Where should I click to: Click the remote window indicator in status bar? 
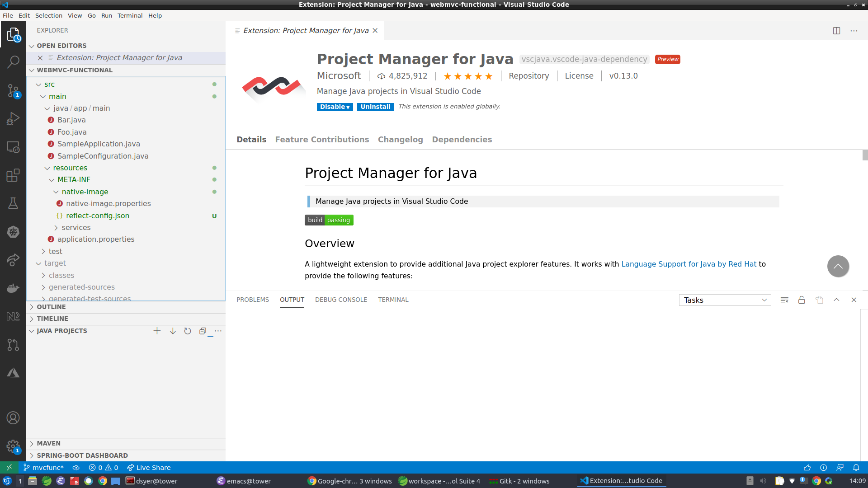click(x=9, y=468)
